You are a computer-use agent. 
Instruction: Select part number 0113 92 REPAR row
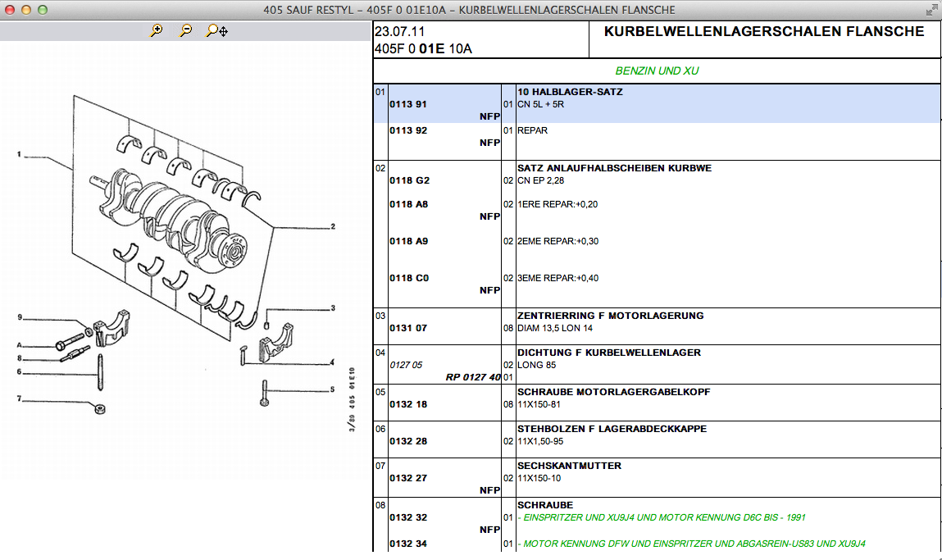point(407,130)
